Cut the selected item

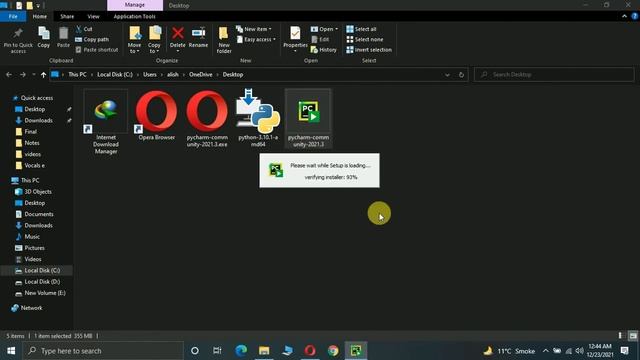coord(84,29)
